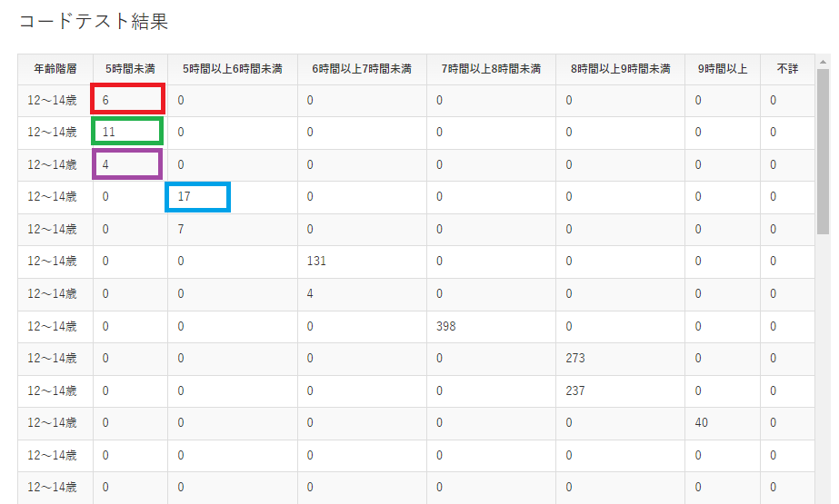Select the cell with value 131
The width and height of the screenshot is (839, 504).
[362, 262]
